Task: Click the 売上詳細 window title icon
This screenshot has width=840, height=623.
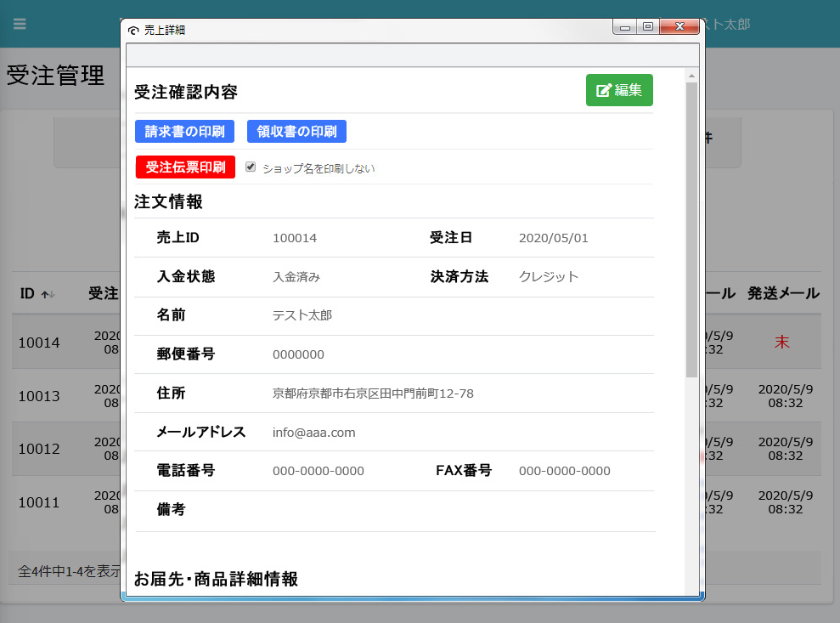Action: tap(133, 30)
